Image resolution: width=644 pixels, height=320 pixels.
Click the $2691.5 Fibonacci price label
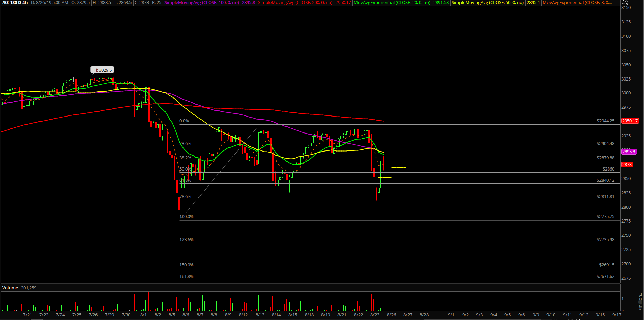607,265
